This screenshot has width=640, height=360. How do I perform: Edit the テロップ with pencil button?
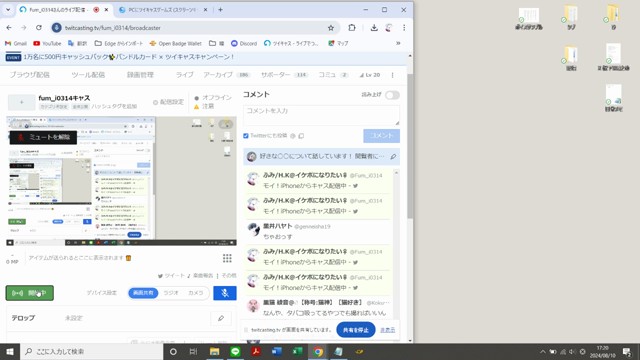tap(221, 318)
